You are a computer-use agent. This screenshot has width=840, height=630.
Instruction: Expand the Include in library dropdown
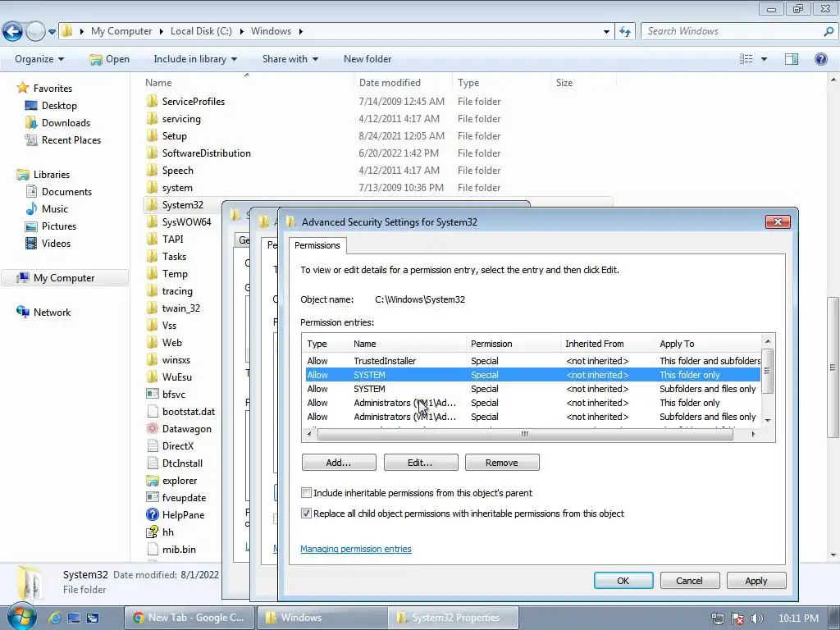point(195,59)
